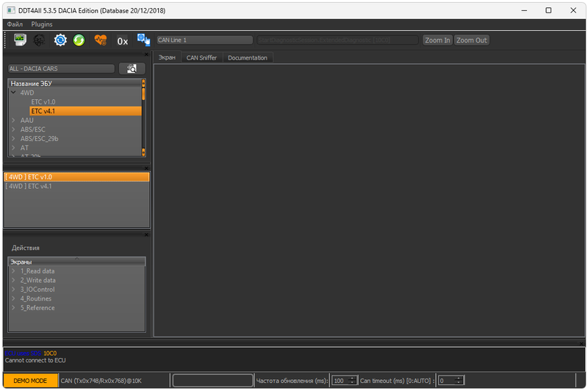Close the detected ECU list panel
The image size is (588, 391).
click(146, 168)
